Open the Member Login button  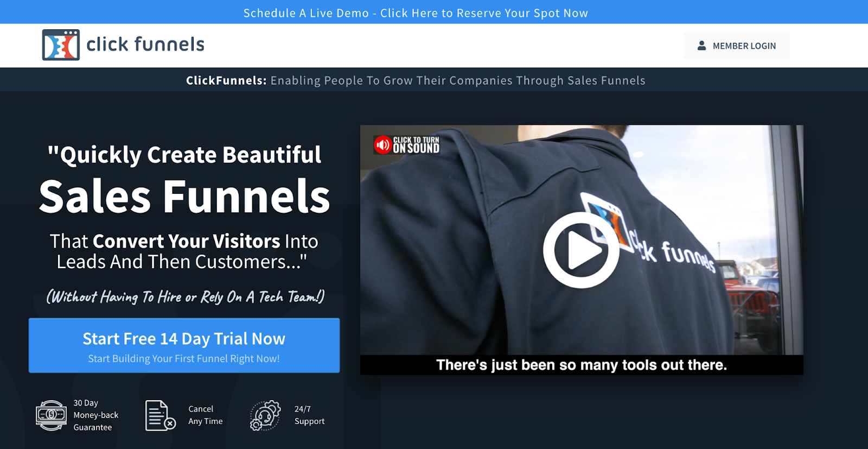pyautogui.click(x=736, y=46)
